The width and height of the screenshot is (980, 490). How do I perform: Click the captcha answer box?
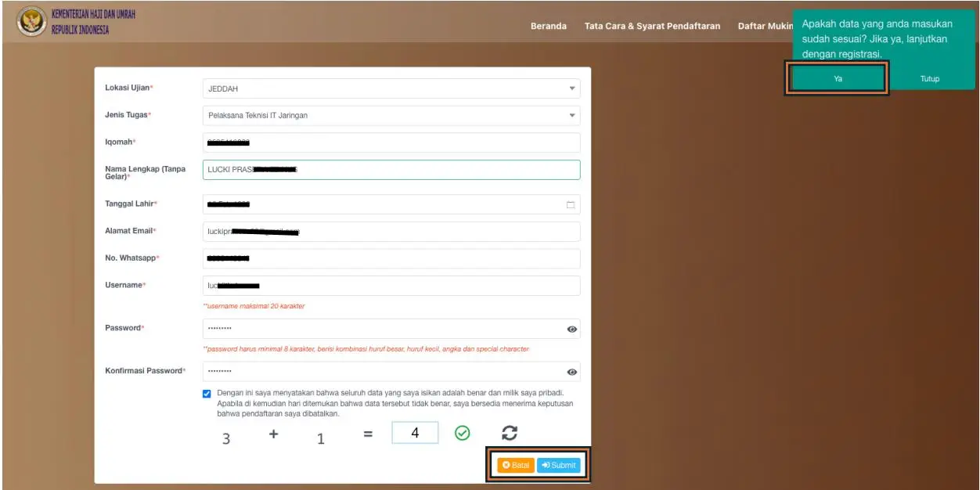point(414,433)
